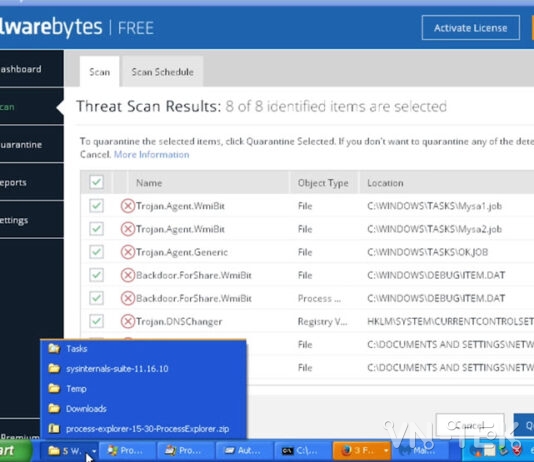Screen dimensions: 534x462
Task: Uncheck the Mysa2.job threat checkbox
Action: coord(96,229)
